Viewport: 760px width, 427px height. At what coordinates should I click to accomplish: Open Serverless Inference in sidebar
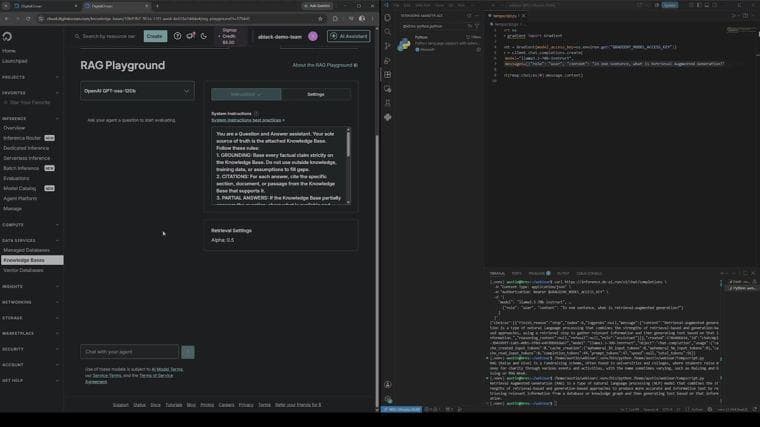click(x=26, y=158)
